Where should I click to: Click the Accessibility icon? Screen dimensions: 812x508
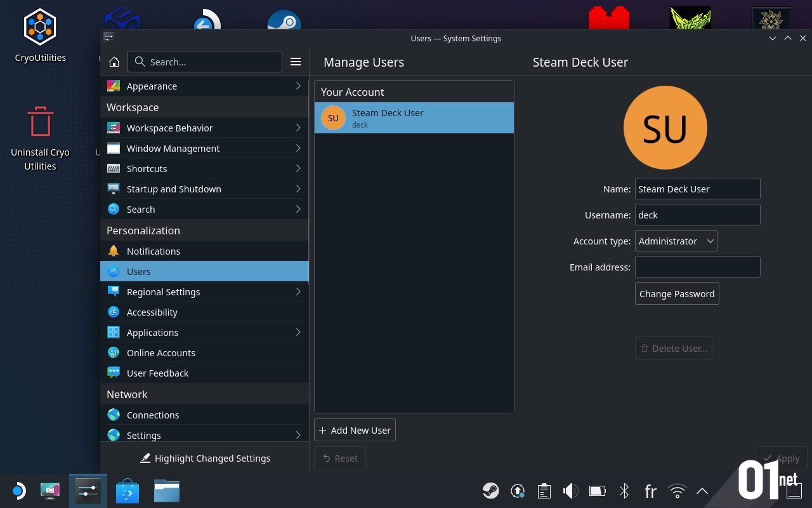point(114,312)
